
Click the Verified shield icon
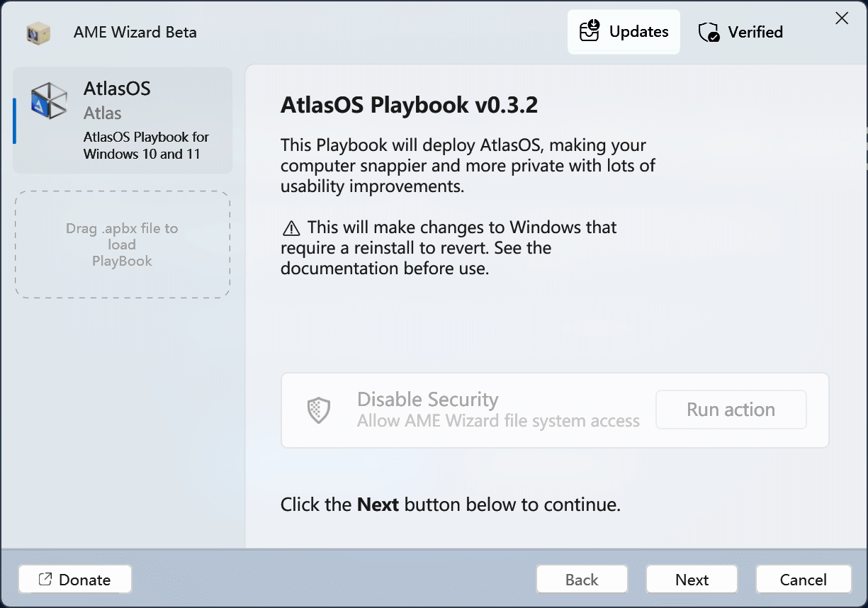(x=709, y=32)
